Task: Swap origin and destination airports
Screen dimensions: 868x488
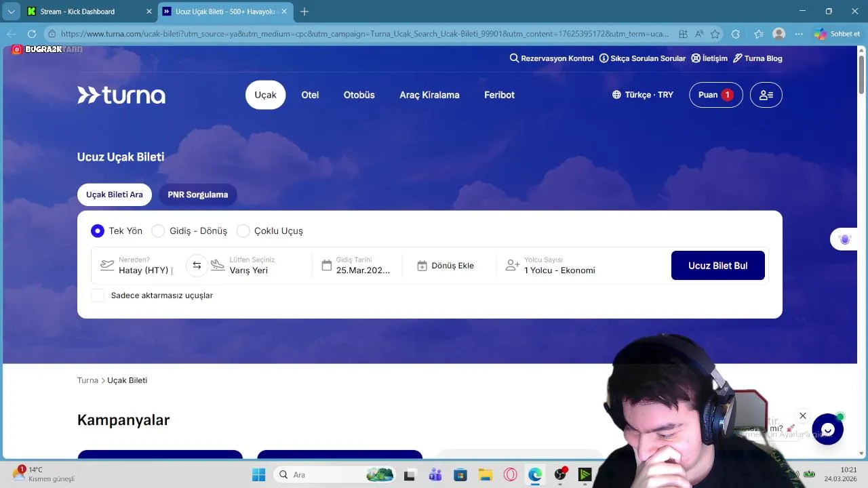Action: tap(197, 266)
